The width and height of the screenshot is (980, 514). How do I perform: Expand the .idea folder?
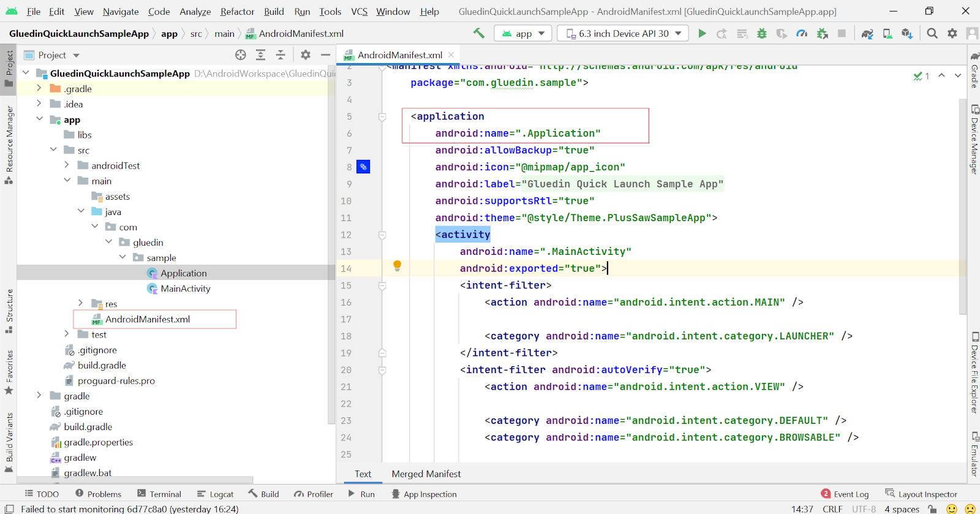pos(39,104)
